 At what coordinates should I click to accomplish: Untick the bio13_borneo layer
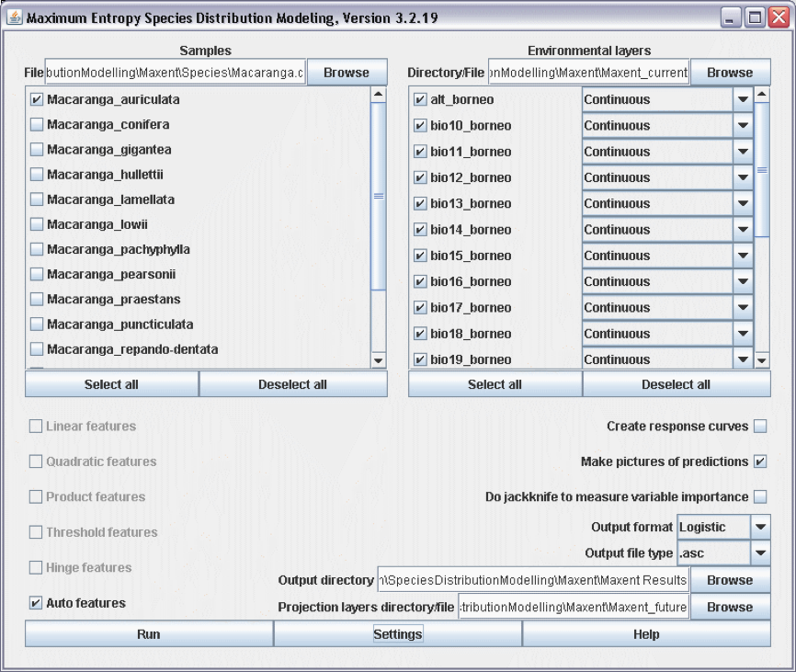420,203
